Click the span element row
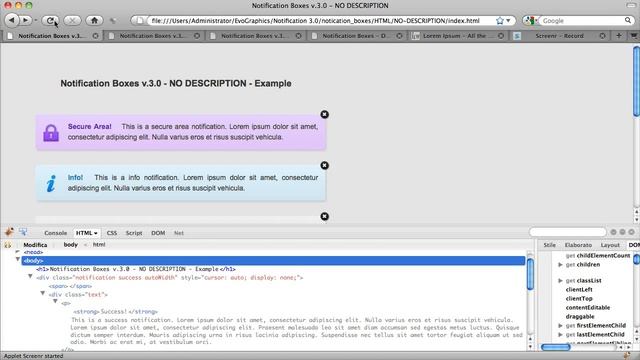Image resolution: width=640 pixels, height=360 pixels. (70, 286)
